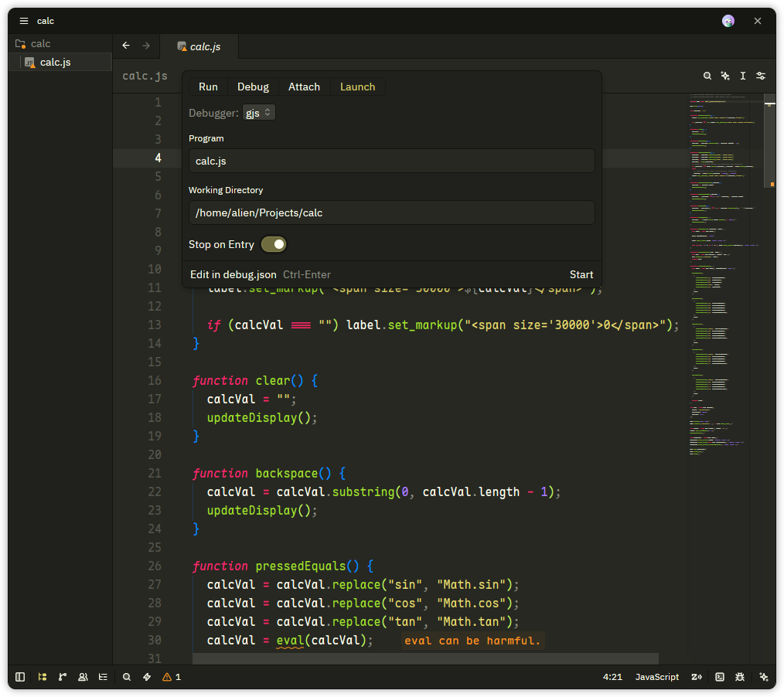The height and width of the screenshot is (697, 784).
Task: Click the eval(calcVal) call on line 30
Action: [x=321, y=641]
